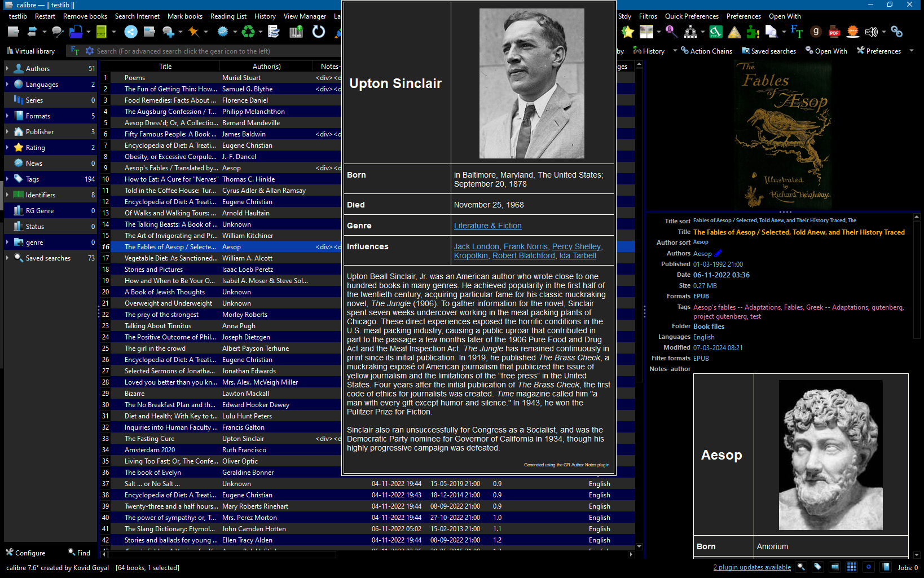Click the barcode with green plus icon
The width and height of the screenshot is (924, 578).
coord(296,32)
